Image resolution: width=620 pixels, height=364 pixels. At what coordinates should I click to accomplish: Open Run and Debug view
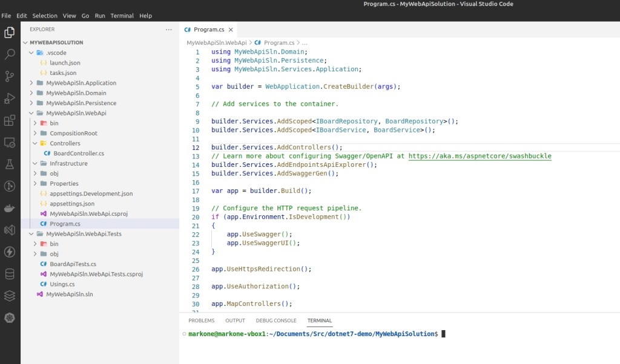point(10,98)
